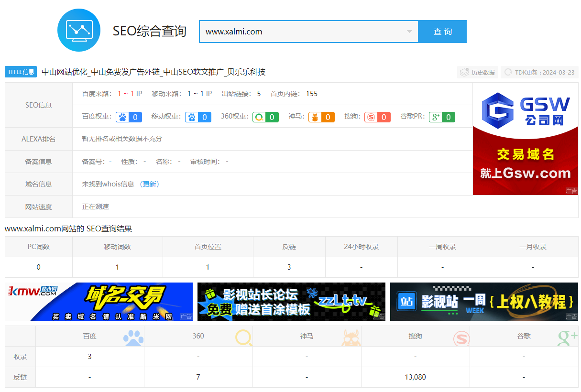
Task: Click the 360权重 green badge
Action: pyautogui.click(x=265, y=117)
